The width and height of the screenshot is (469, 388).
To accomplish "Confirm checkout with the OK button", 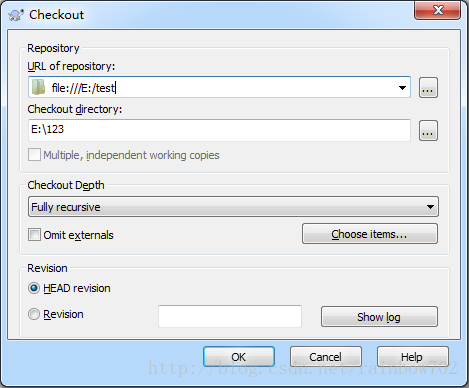I will click(x=239, y=357).
